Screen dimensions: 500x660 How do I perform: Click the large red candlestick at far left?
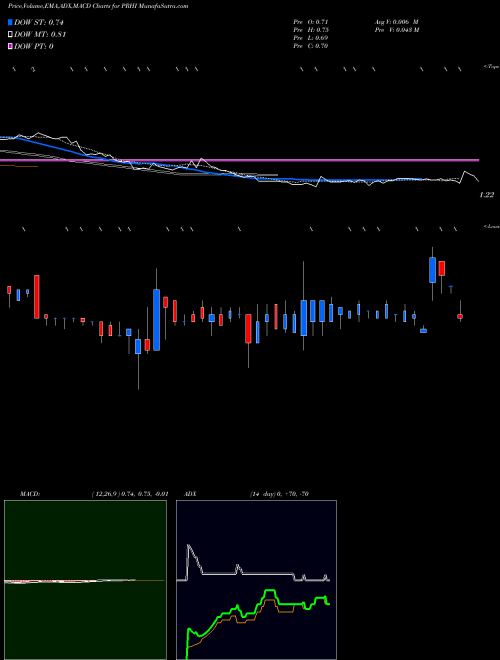37,297
